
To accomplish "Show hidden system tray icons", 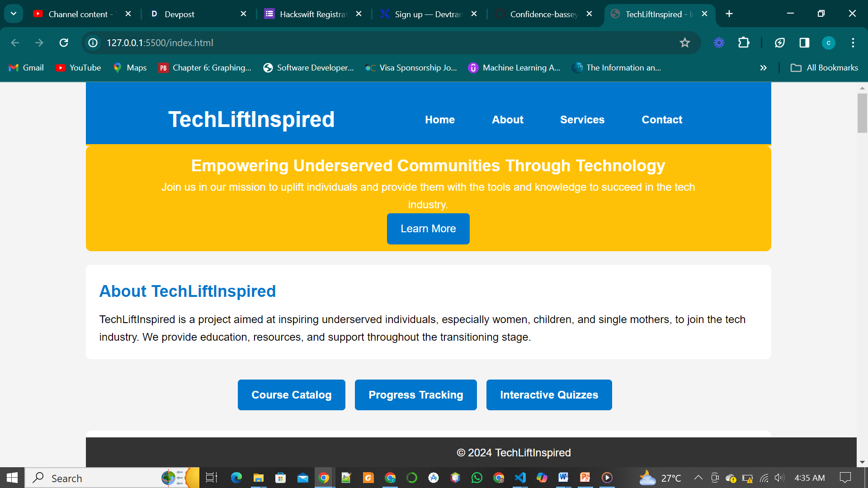I will (698, 478).
